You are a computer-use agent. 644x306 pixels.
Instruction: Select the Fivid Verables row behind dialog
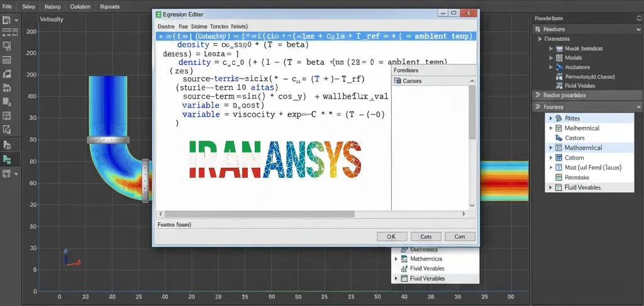(435, 268)
